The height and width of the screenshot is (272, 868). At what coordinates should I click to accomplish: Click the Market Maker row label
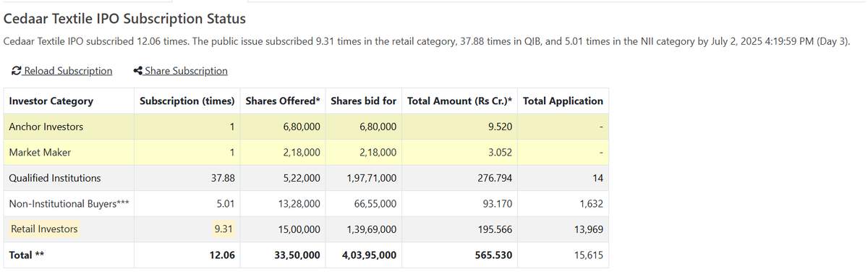pos(40,153)
